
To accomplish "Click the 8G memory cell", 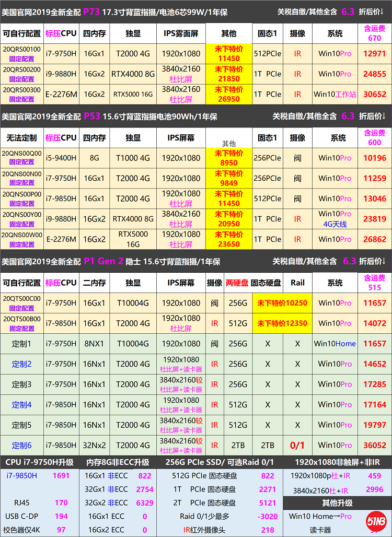I will coord(94,158).
